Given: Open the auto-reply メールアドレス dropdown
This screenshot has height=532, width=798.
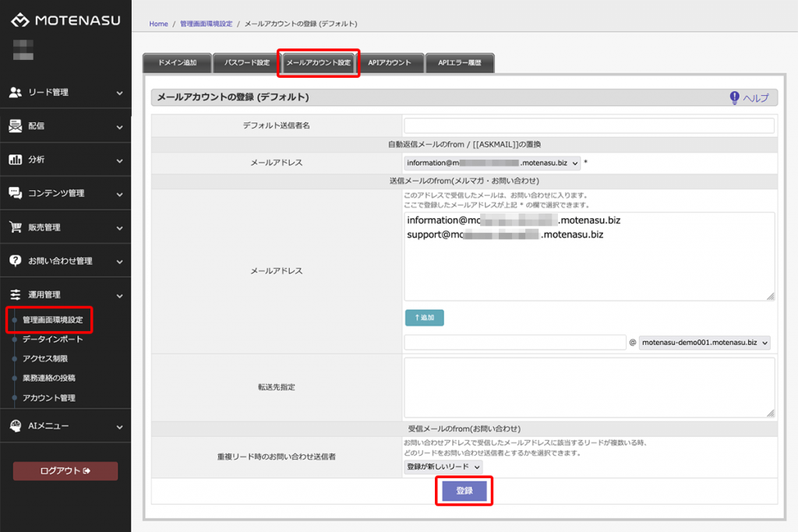Looking at the screenshot, I should (492, 164).
